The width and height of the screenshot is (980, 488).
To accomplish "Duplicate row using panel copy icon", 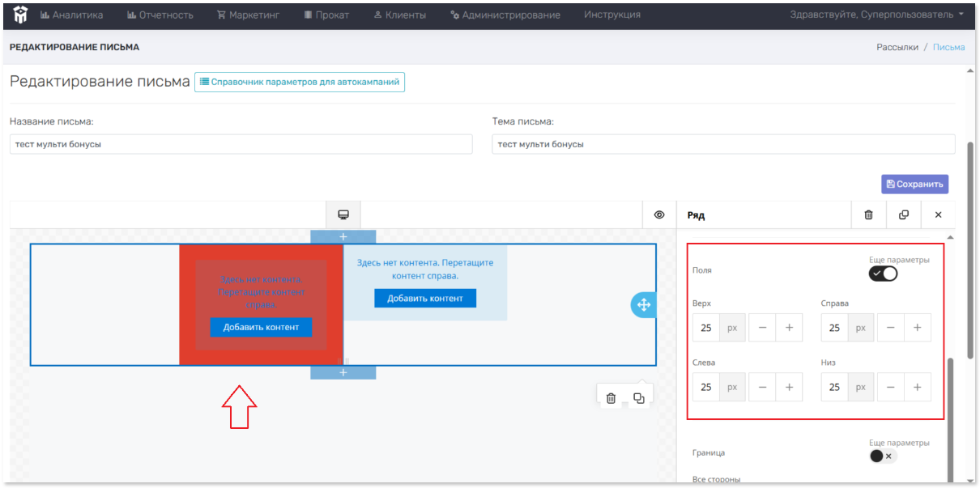I will [x=904, y=214].
